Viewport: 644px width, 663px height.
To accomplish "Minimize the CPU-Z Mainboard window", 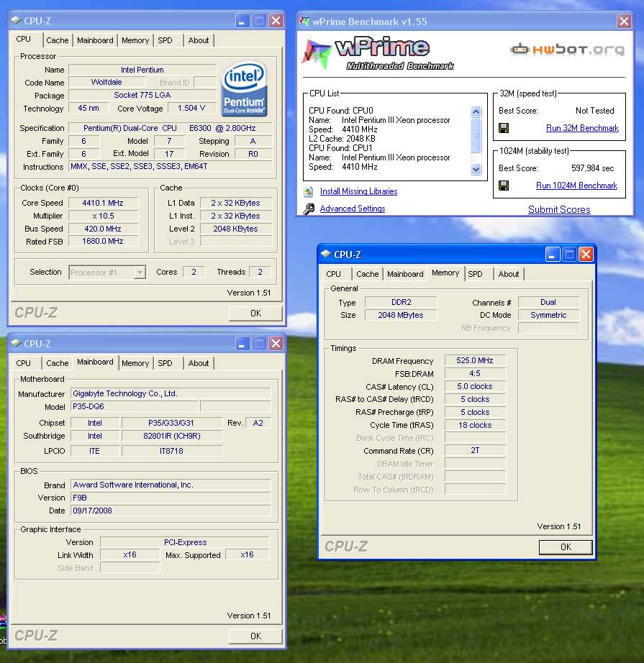I will coord(242,343).
